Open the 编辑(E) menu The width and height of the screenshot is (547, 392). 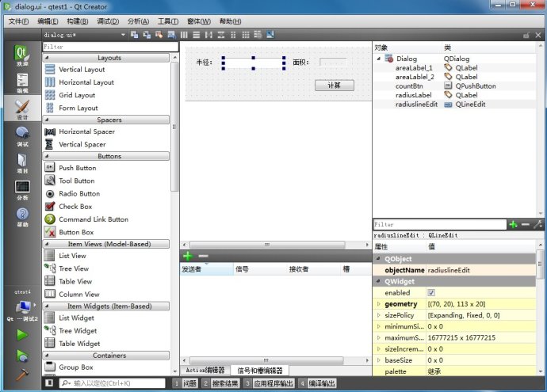pyautogui.click(x=48, y=21)
